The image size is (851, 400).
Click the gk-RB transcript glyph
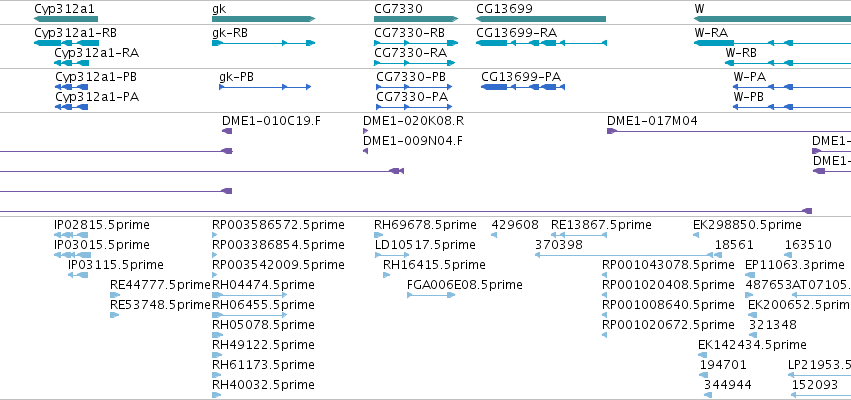[x=263, y=43]
